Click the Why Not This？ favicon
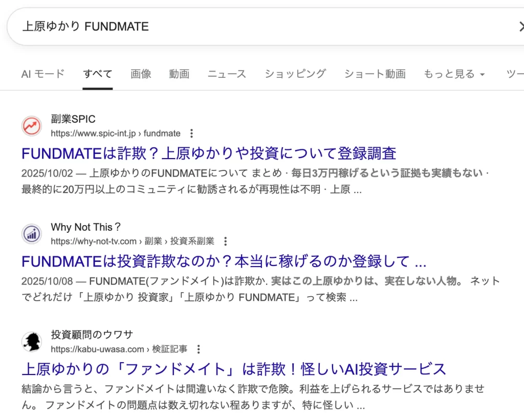This screenshot has width=524, height=420. 32,234
